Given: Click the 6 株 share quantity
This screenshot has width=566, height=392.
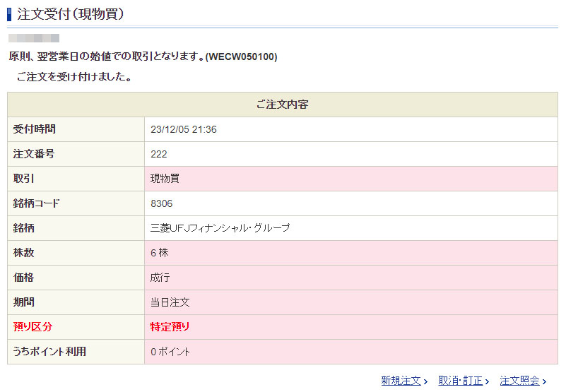Looking at the screenshot, I should click(x=159, y=253).
